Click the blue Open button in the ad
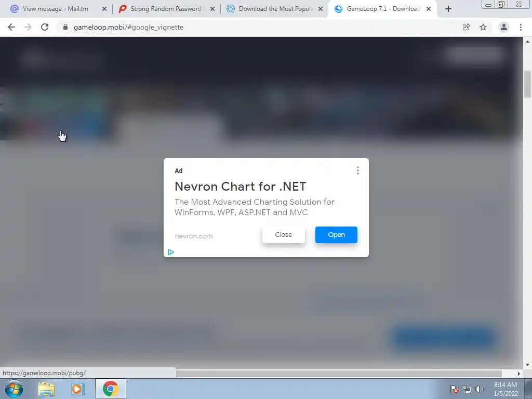The width and height of the screenshot is (532, 399). click(x=336, y=235)
